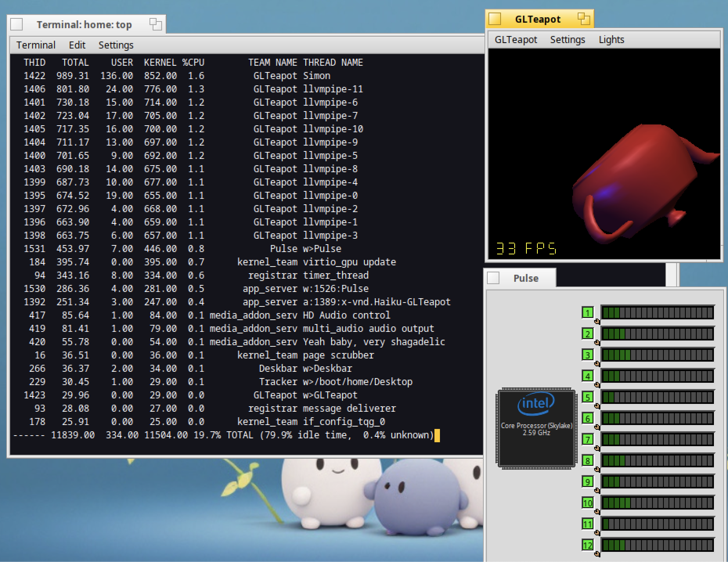Click the virtio_gpu update thread
This screenshot has width=728, height=562.
pyautogui.click(x=350, y=262)
